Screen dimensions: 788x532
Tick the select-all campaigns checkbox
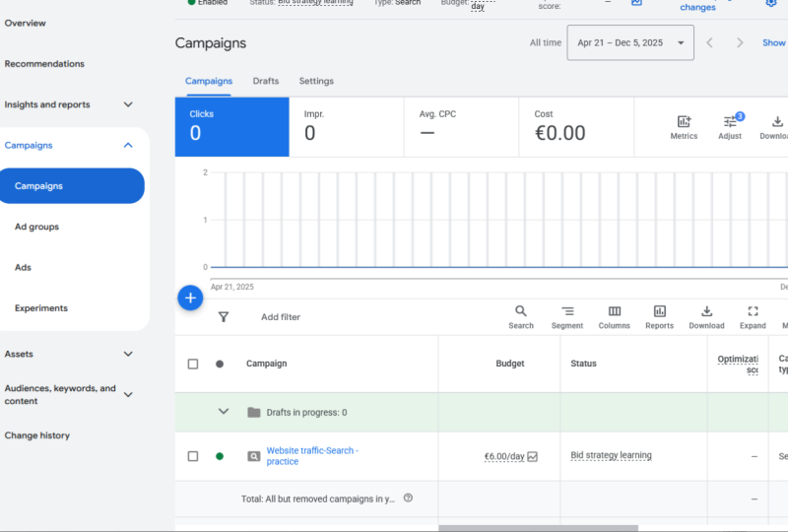coord(193,364)
